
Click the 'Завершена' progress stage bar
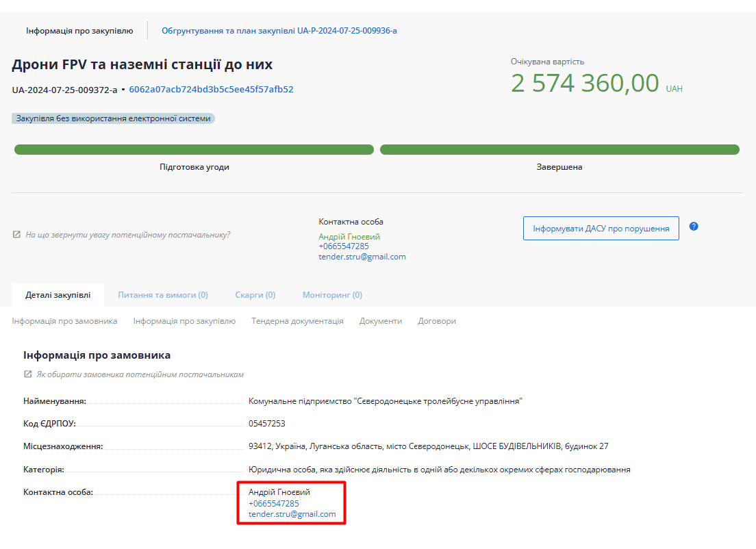tap(559, 150)
